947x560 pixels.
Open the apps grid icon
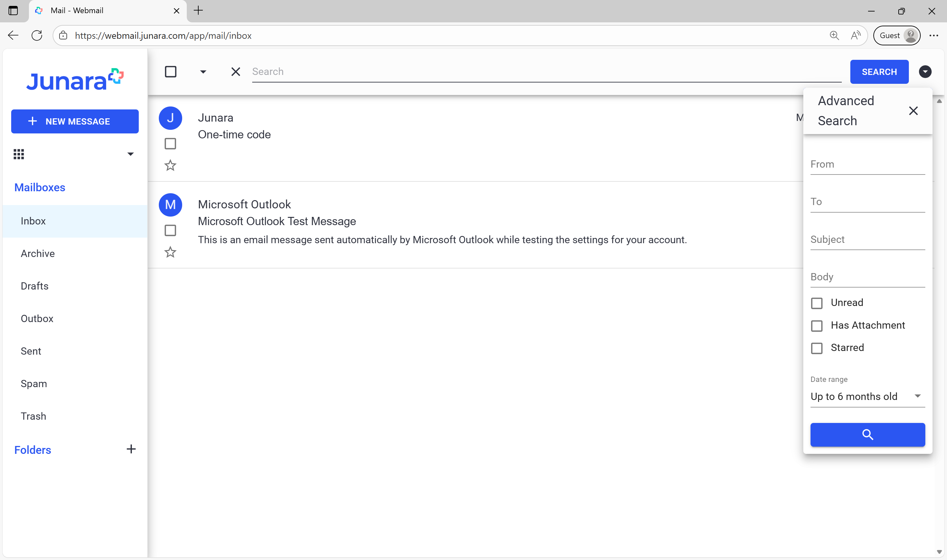pyautogui.click(x=19, y=154)
